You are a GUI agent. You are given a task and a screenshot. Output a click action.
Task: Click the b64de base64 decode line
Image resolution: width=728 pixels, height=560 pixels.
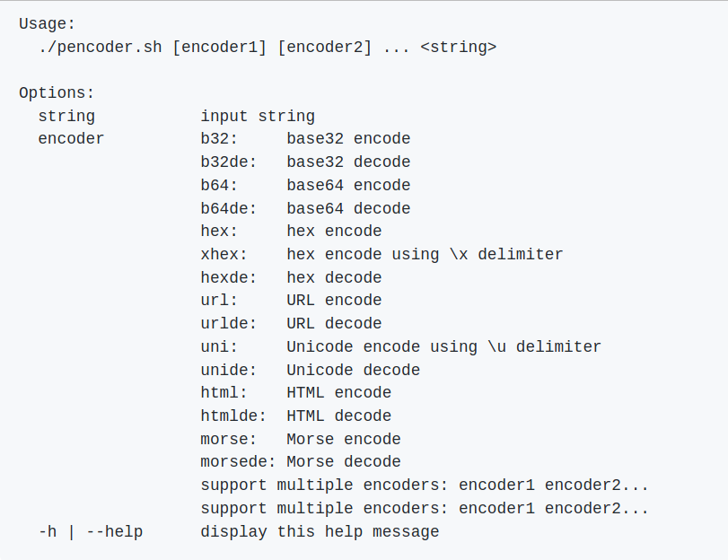(305, 208)
